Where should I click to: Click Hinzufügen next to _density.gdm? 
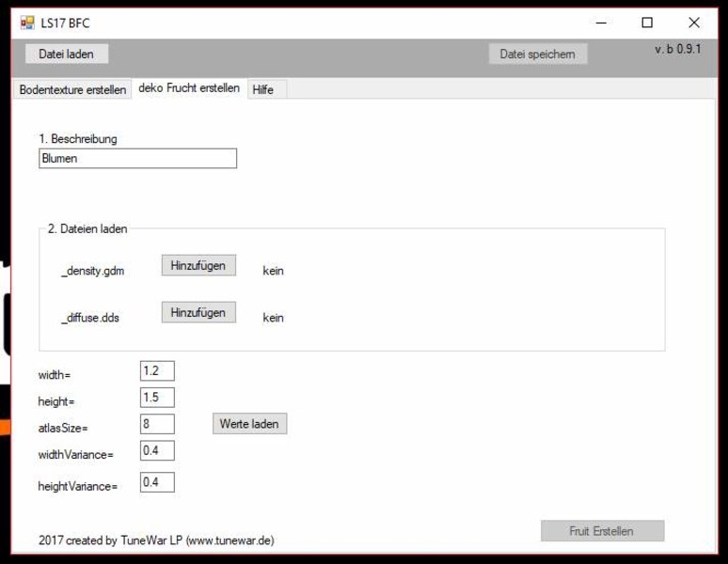[x=198, y=266]
